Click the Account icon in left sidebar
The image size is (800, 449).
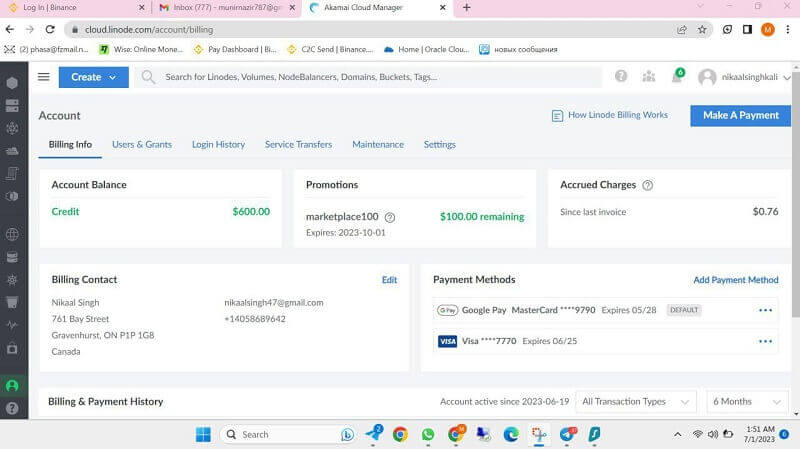coord(12,385)
